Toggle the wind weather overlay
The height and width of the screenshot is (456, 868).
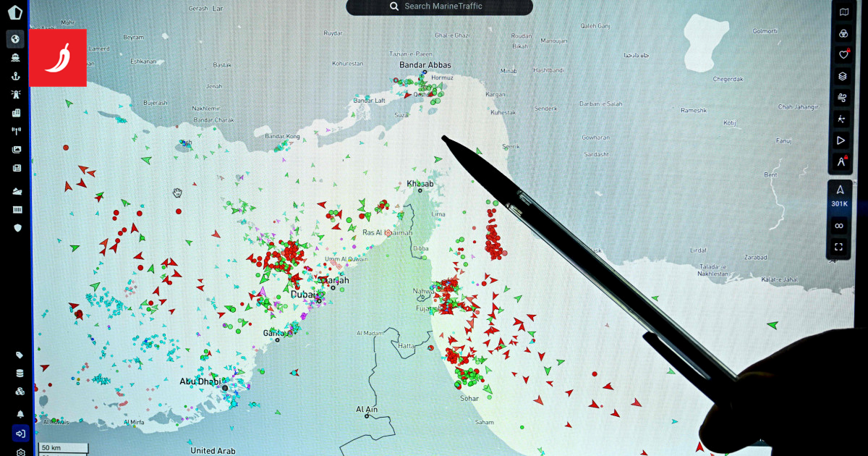pos(842,97)
